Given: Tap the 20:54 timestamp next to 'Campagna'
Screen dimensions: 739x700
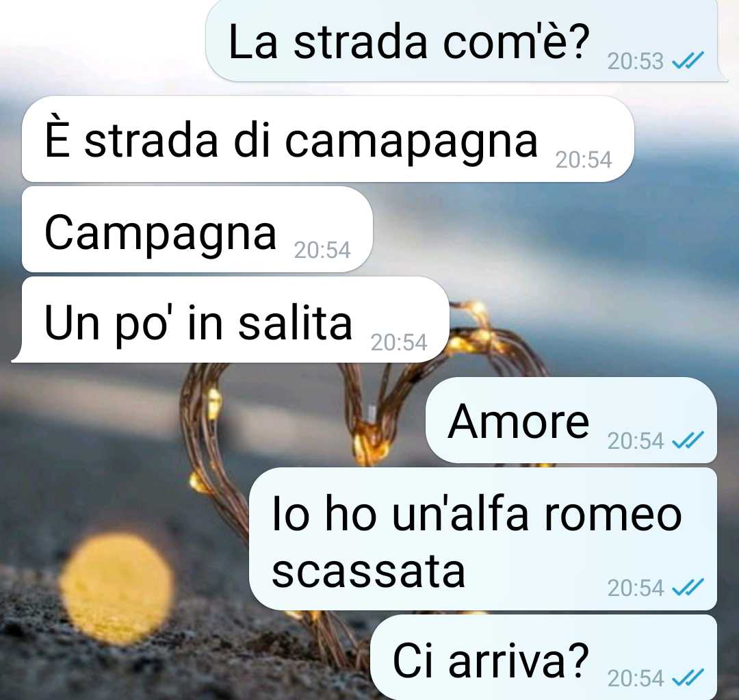Looking at the screenshot, I should pyautogui.click(x=322, y=250).
